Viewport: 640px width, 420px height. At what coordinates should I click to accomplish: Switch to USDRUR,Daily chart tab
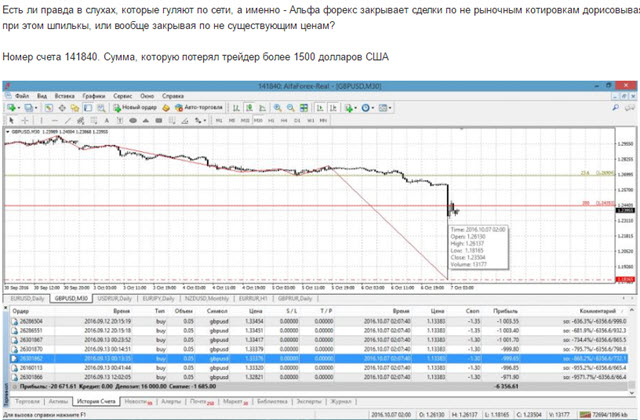116,298
